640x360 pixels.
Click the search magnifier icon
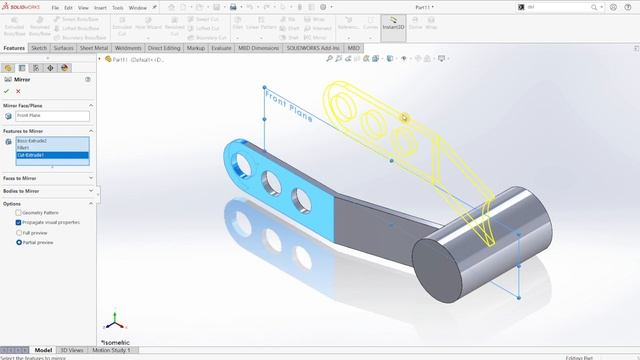click(x=594, y=7)
